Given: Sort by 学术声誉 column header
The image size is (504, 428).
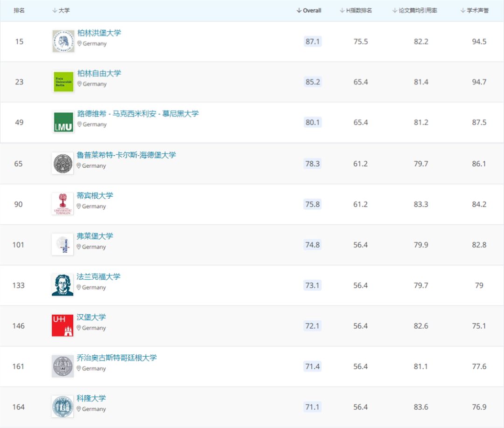Looking at the screenshot, I should coord(475,10).
